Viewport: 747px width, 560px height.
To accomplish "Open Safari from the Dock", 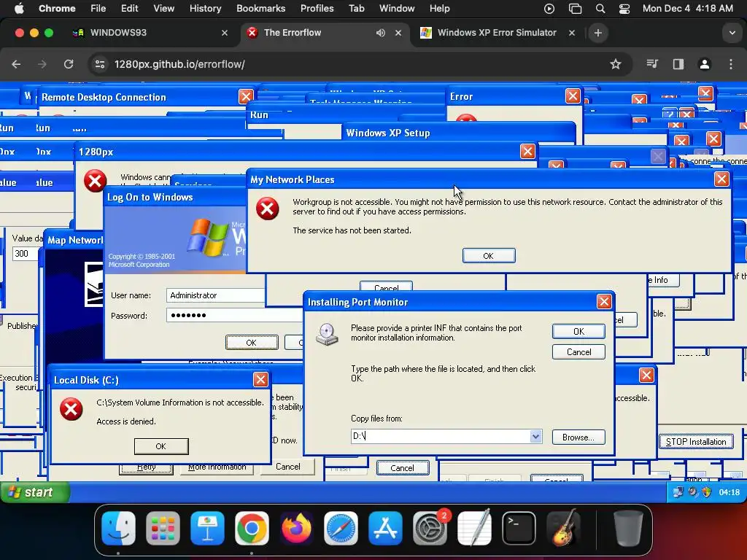I will coord(341,528).
